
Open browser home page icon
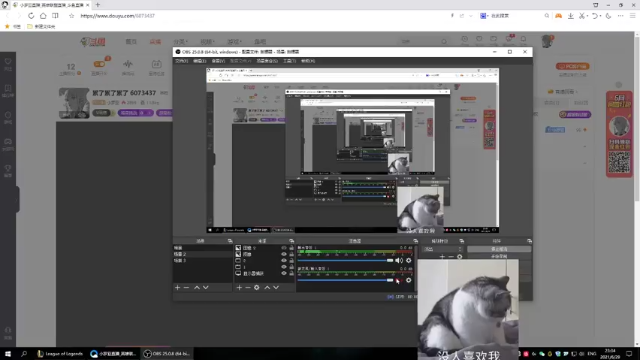point(43,16)
